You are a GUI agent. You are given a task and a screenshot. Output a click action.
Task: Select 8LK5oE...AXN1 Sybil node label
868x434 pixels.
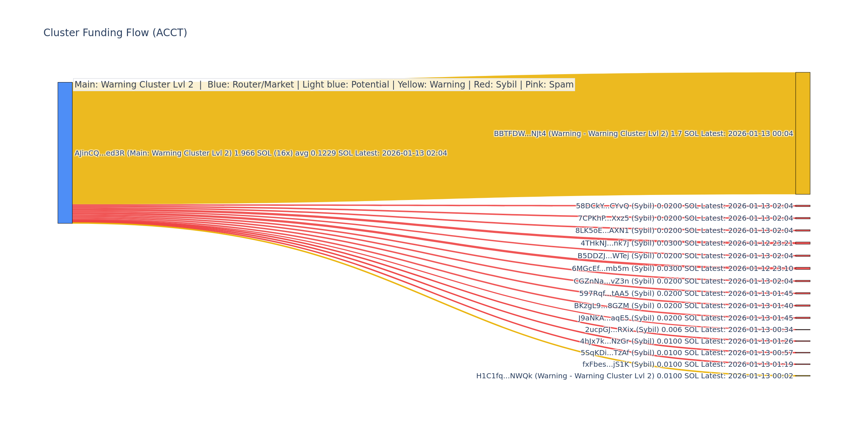pos(684,231)
